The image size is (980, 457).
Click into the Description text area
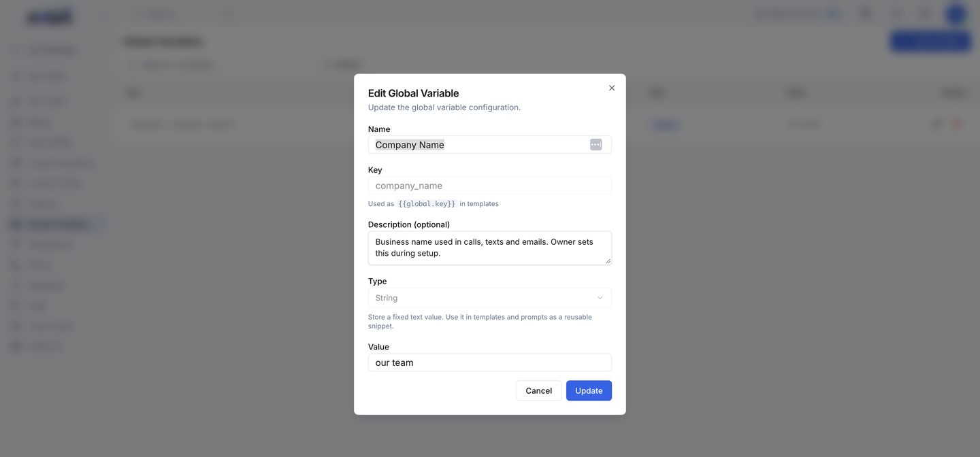point(489,248)
